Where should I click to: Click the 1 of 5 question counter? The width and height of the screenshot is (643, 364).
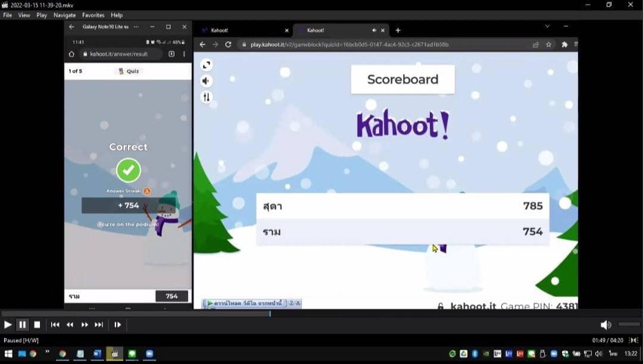tap(76, 71)
